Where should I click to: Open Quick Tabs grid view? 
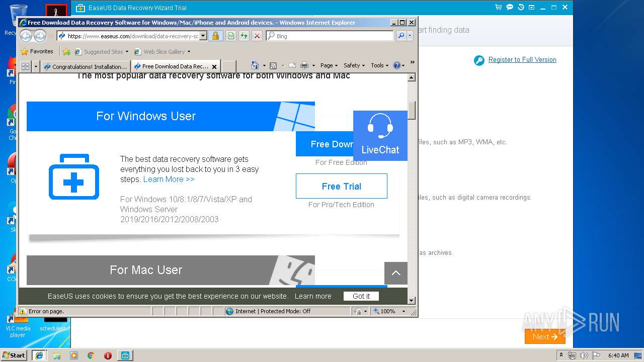pos(26,66)
